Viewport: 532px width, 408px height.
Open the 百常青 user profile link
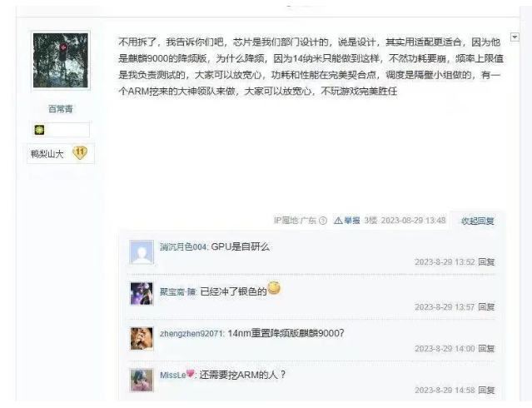[61, 109]
